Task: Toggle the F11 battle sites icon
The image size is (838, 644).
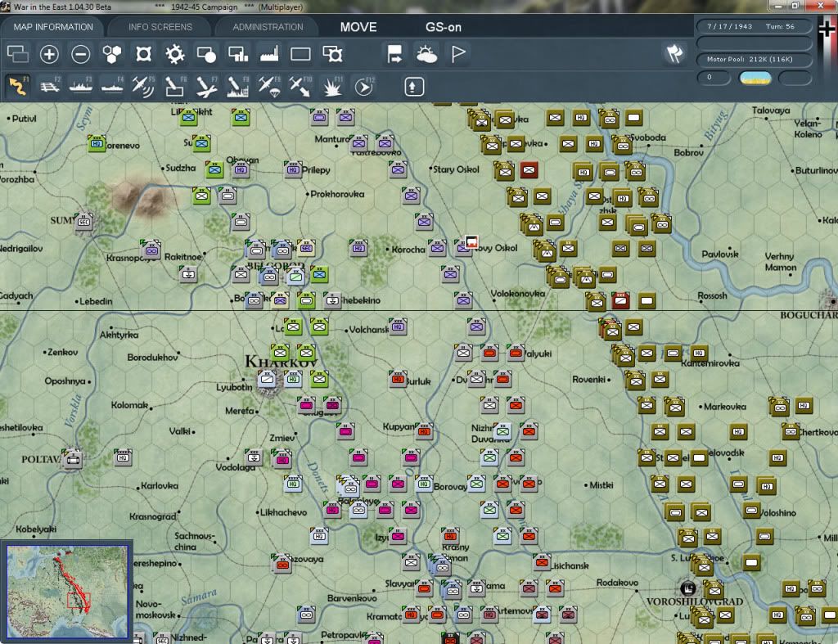Action: 332,86
